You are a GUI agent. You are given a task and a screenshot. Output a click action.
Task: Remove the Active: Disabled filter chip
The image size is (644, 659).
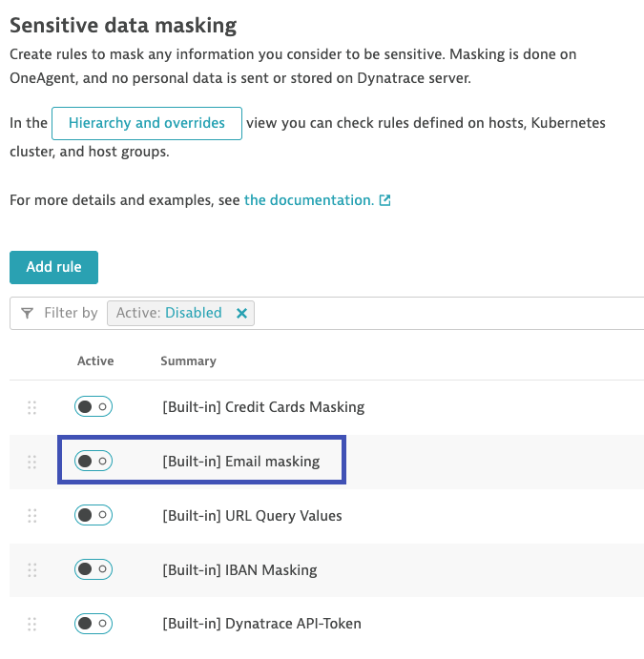pyautogui.click(x=241, y=313)
